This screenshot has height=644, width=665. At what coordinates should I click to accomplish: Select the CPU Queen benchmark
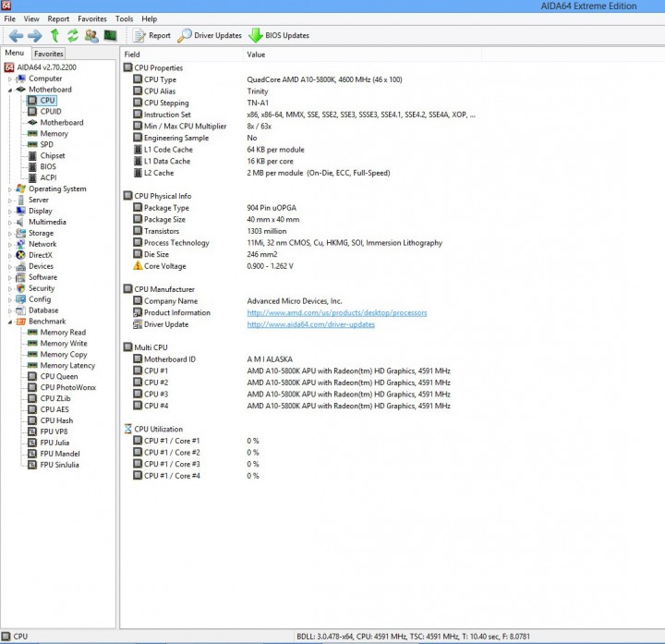53,376
